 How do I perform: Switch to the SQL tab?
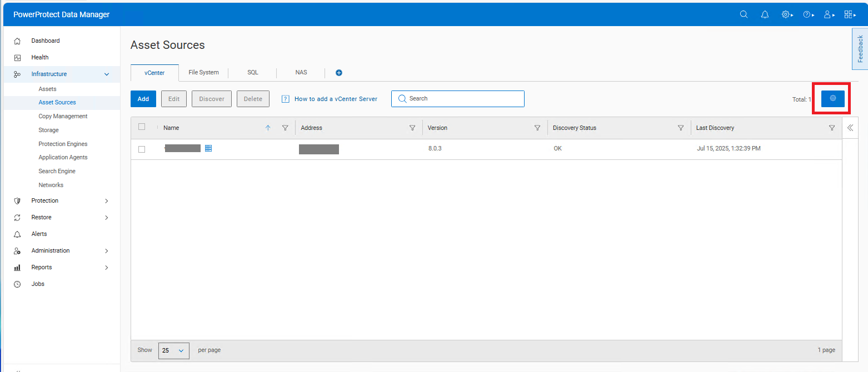[x=253, y=72]
